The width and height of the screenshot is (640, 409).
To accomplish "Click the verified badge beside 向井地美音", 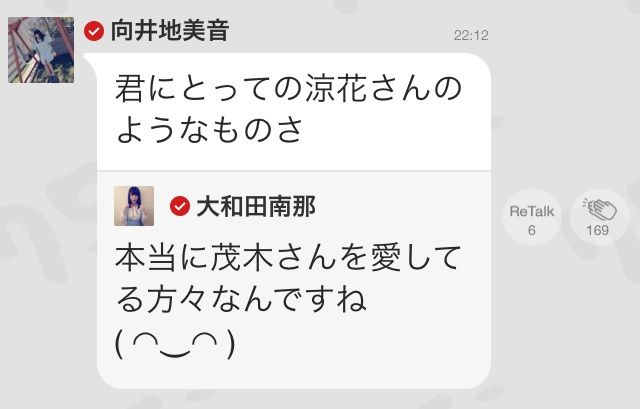I will 94,31.
